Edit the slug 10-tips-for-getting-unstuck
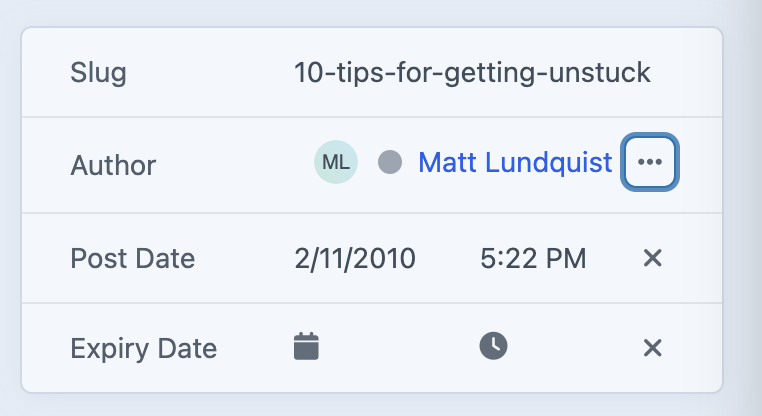This screenshot has height=416, width=762. tap(472, 72)
